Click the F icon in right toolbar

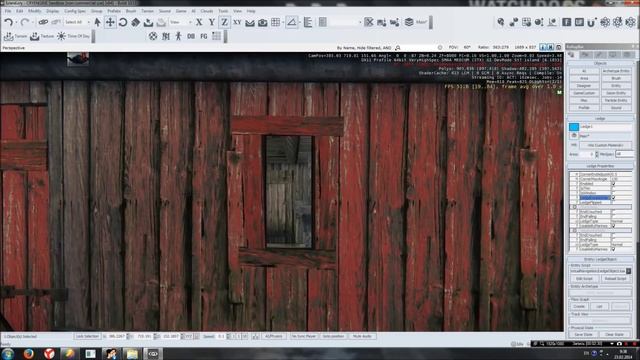point(566,22)
